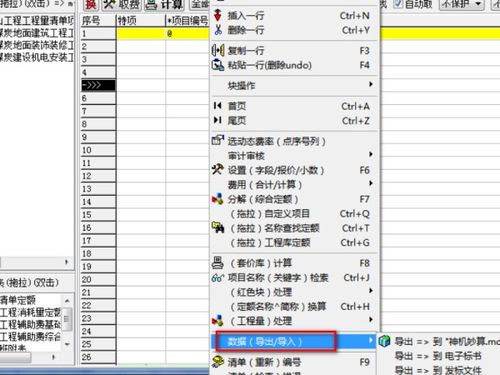
Task: Expand the 块操作 submenu
Action: (x=293, y=85)
